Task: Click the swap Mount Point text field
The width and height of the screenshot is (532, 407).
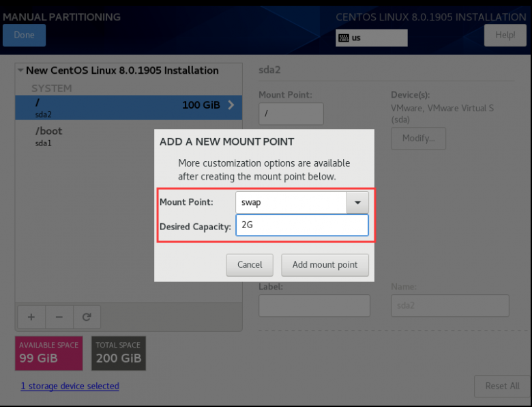Action: (x=291, y=203)
